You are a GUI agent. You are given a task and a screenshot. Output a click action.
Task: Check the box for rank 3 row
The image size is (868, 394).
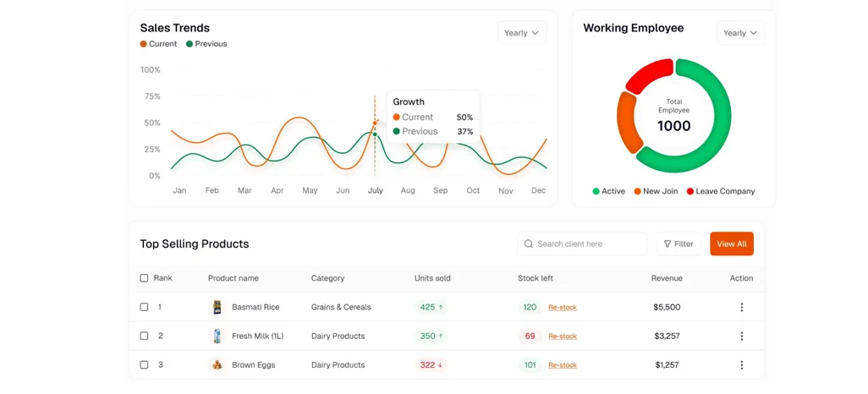[144, 364]
